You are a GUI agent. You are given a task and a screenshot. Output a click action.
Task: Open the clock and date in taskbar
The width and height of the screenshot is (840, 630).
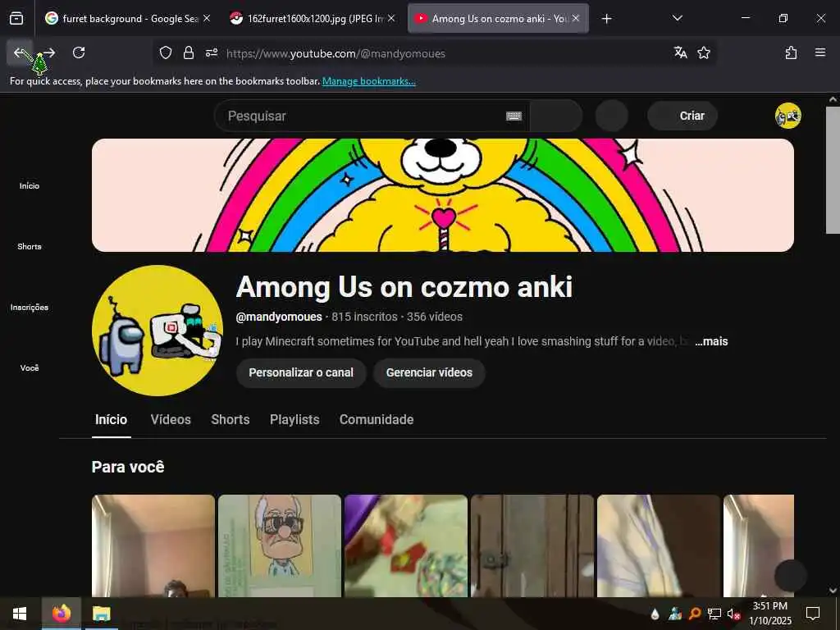tap(769, 614)
